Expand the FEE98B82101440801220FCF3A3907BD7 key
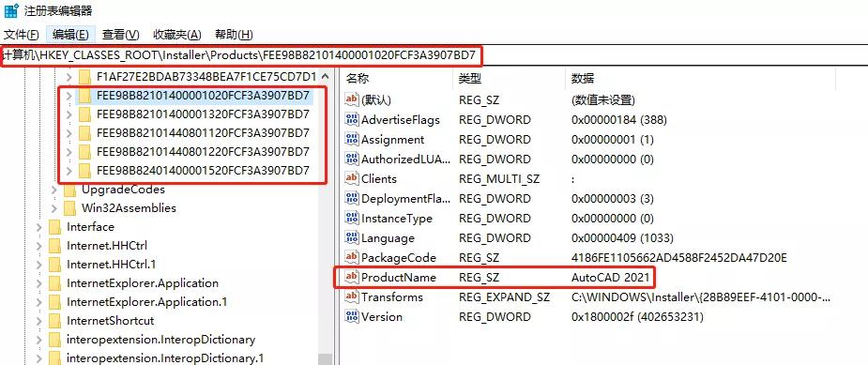Image resolution: width=868 pixels, height=365 pixels. pos(69,152)
